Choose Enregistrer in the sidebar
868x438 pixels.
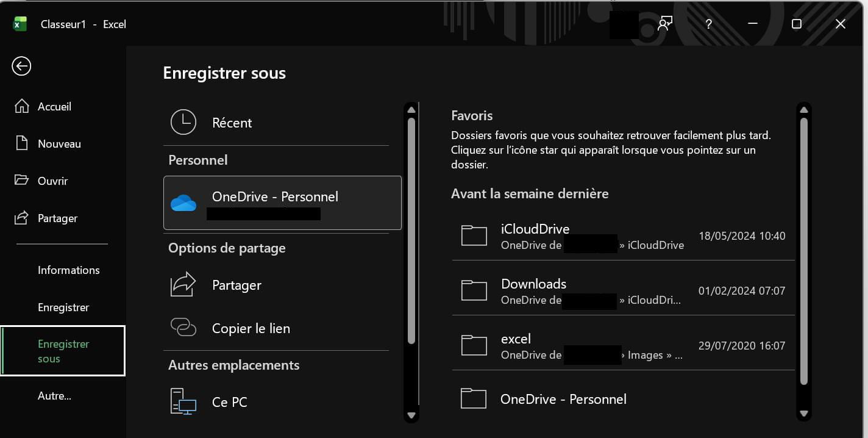[63, 307]
